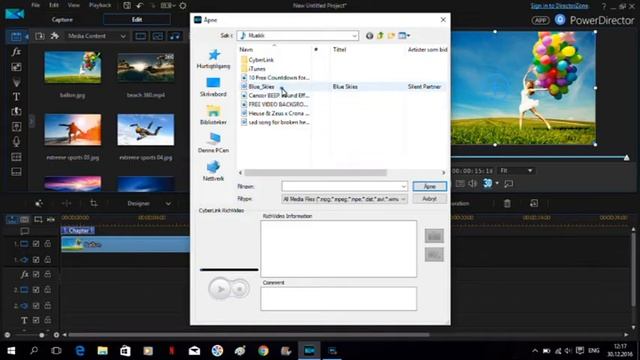Screen dimensions: 640x360
Task: Expand the Søk i folder dropdown
Action: pyautogui.click(x=354, y=36)
